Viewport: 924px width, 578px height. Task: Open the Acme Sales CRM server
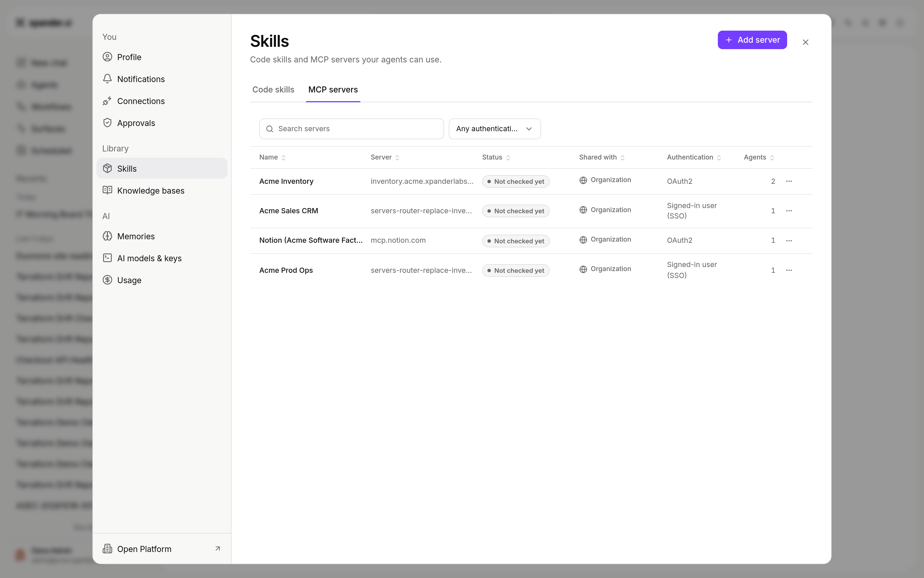pos(289,211)
